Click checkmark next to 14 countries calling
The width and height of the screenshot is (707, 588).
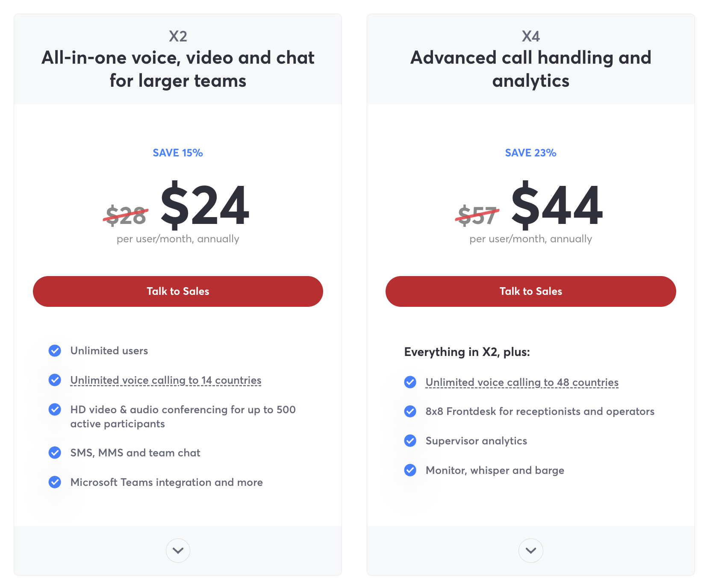click(x=55, y=380)
